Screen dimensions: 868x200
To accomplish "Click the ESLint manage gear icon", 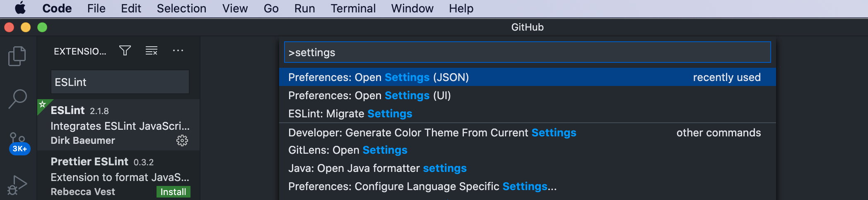I will (x=182, y=140).
